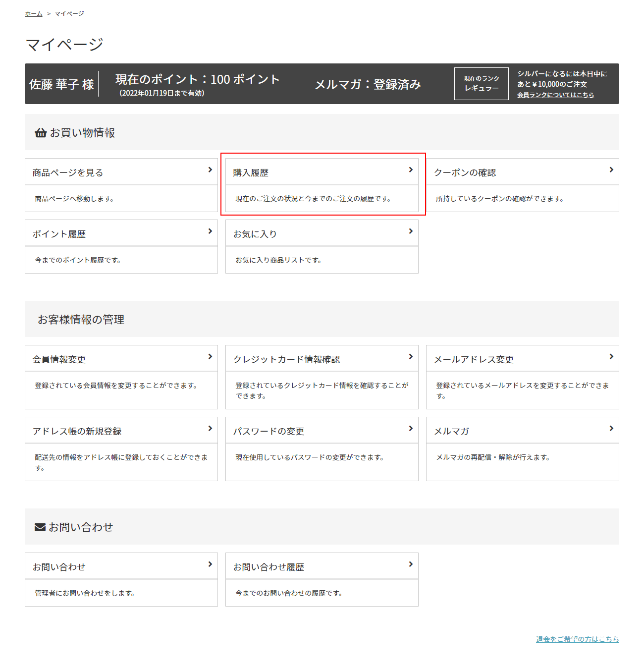Image resolution: width=644 pixels, height=669 pixels.
Task: Click the chevron arrow on ポイント履歴 card
Action: (x=210, y=231)
